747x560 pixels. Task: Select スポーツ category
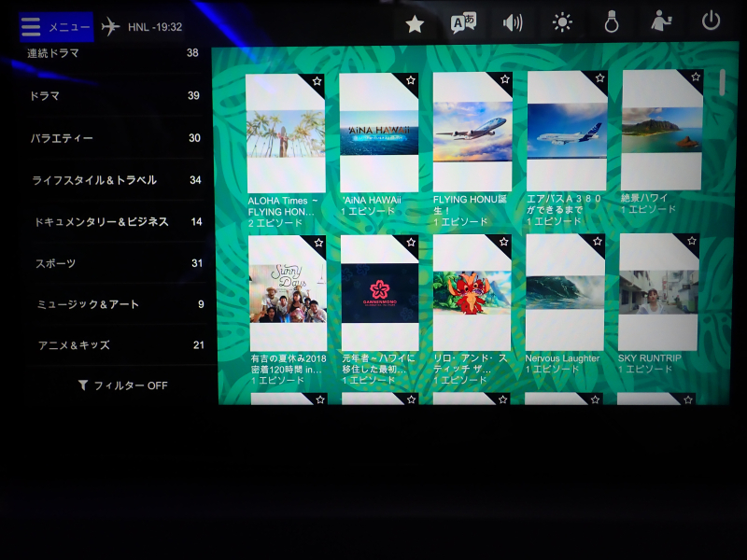120,263
